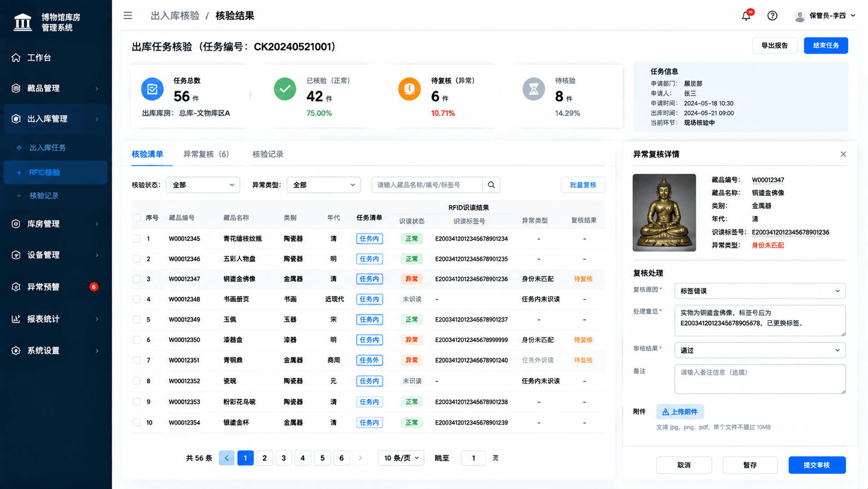The width and height of the screenshot is (868, 489).
Task: Close the 异常复核详情 panel
Action: tap(843, 154)
